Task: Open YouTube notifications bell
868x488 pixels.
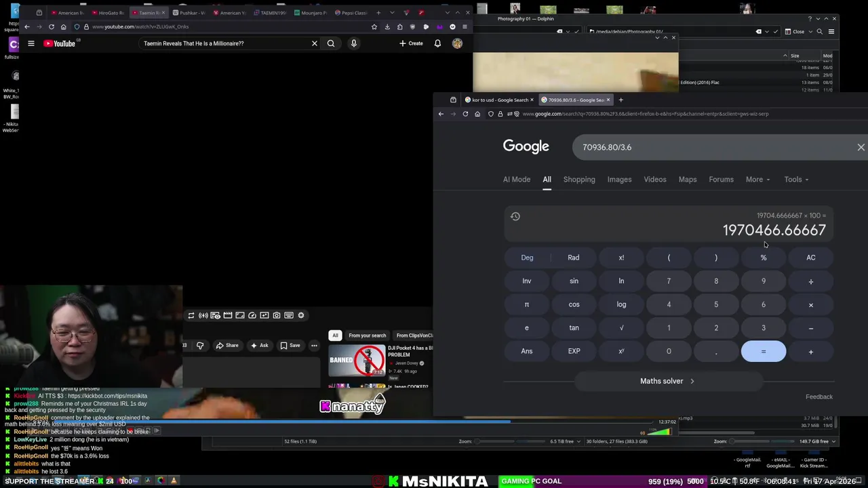Action: coord(437,43)
